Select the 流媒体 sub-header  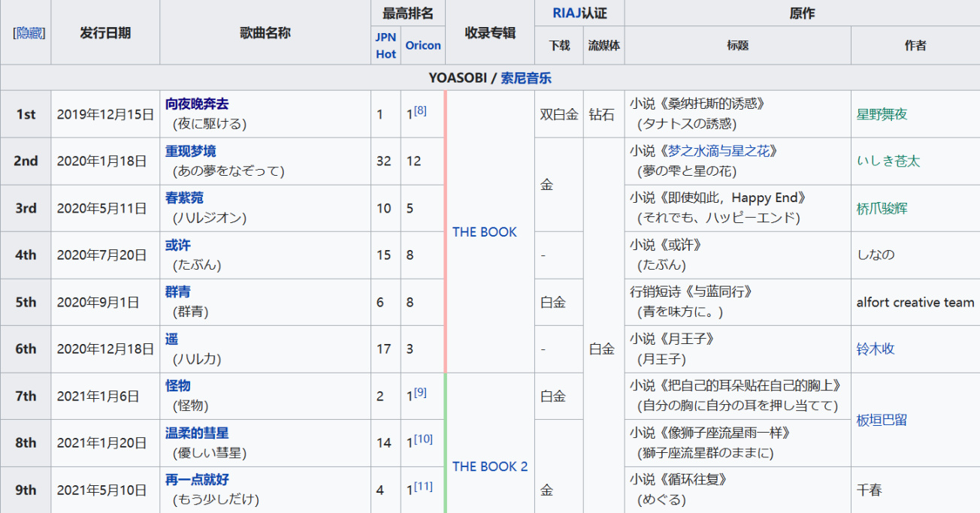[x=603, y=45]
